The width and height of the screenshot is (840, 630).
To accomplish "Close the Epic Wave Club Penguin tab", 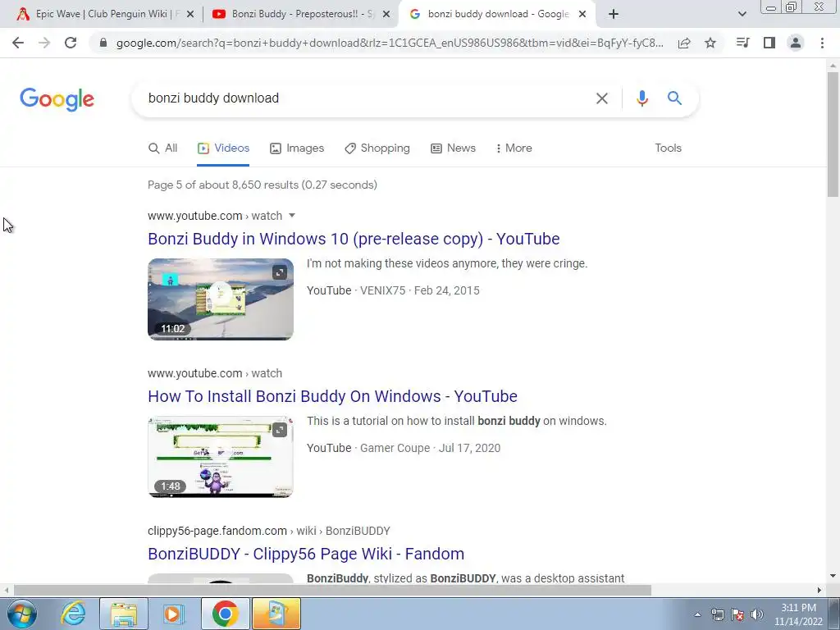I will click(190, 15).
